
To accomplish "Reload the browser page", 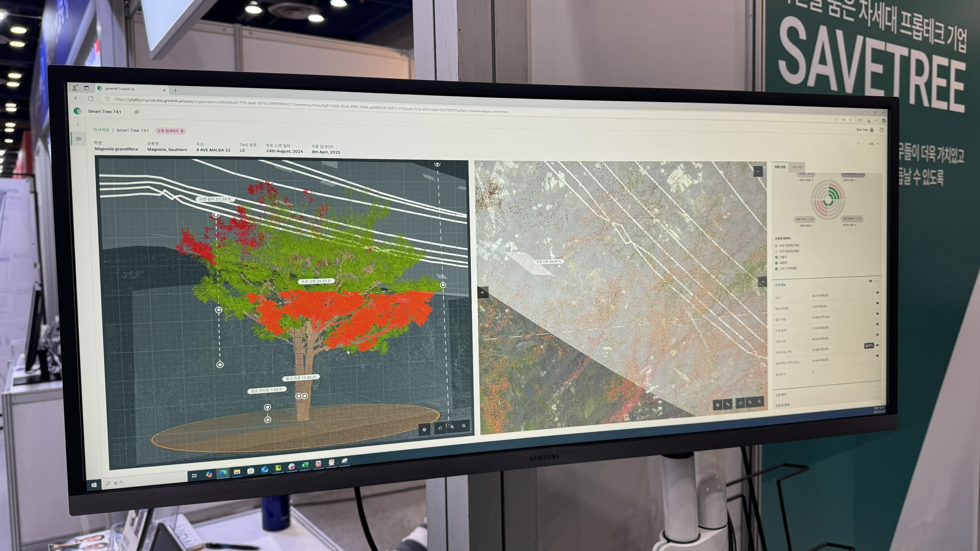I will pos(91,99).
